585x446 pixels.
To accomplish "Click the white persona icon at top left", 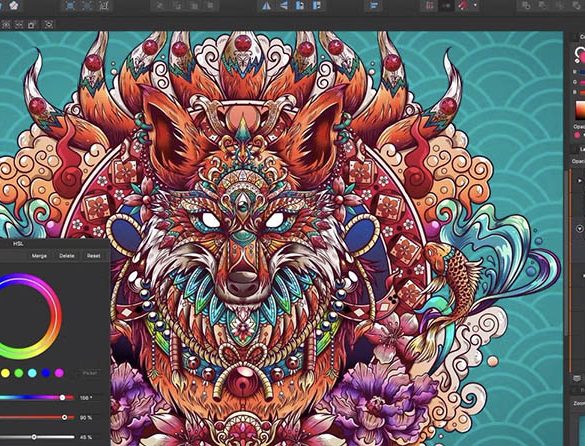I will (14, 6).
